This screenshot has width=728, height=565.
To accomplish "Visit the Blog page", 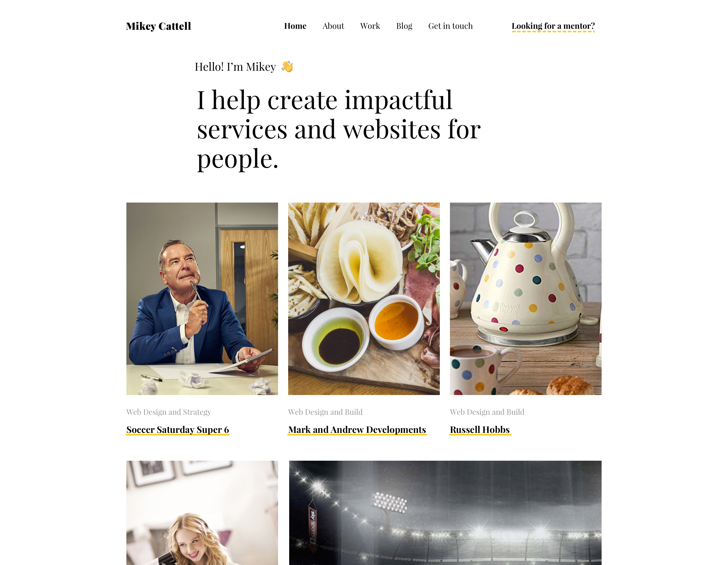I will (404, 26).
